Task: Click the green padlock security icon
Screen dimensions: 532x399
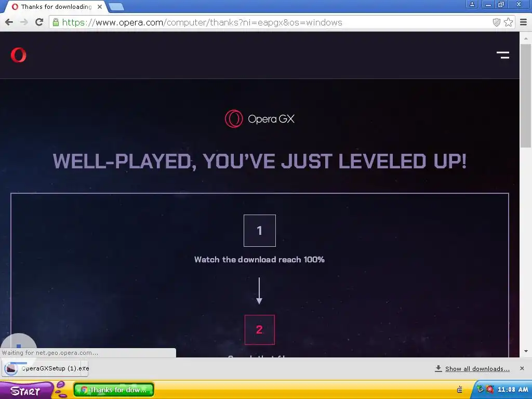Action: pos(56,22)
